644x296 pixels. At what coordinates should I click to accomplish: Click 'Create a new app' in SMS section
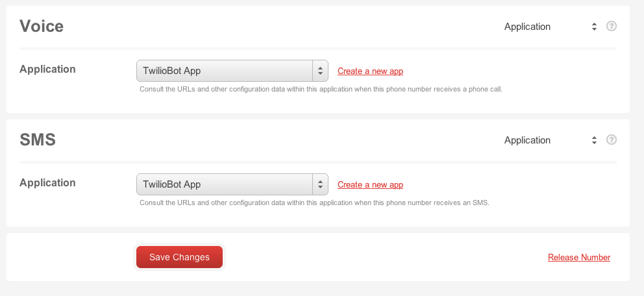click(x=370, y=185)
